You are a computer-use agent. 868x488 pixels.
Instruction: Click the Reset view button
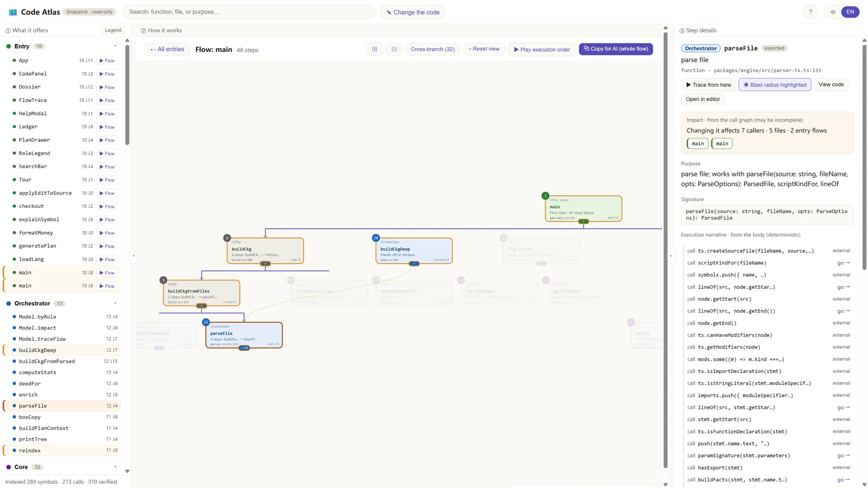click(x=484, y=49)
